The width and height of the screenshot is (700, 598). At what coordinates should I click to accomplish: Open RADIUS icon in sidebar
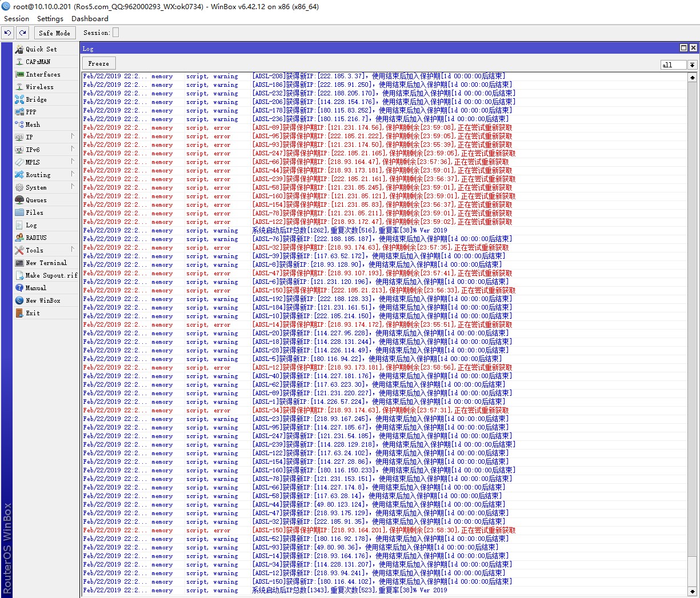tap(19, 238)
